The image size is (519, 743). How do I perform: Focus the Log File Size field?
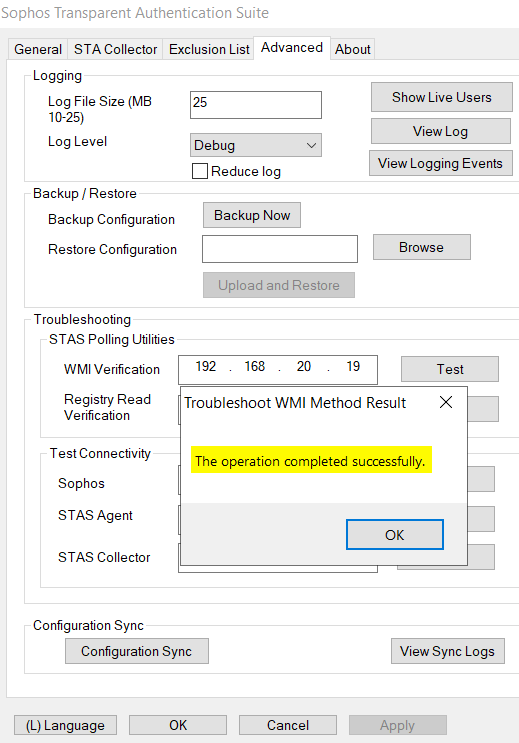coord(255,105)
